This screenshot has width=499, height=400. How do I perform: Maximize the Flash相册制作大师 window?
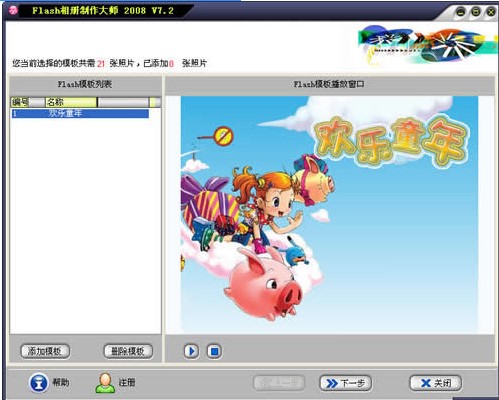[x=476, y=12]
